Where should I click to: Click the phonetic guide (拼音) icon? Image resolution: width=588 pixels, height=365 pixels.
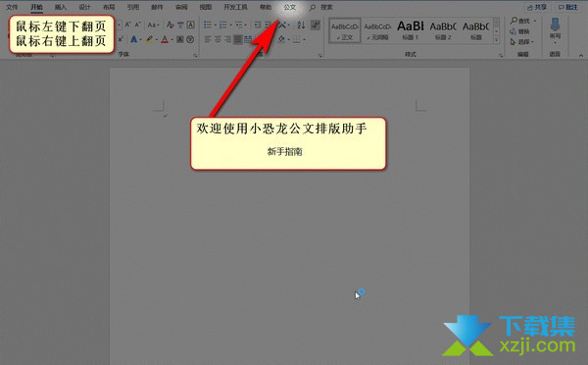[180, 26]
